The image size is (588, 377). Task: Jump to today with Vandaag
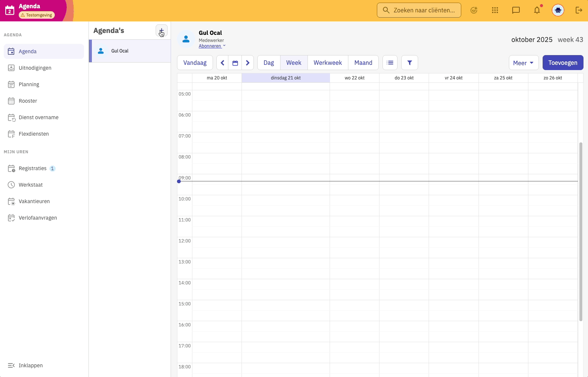click(x=195, y=63)
